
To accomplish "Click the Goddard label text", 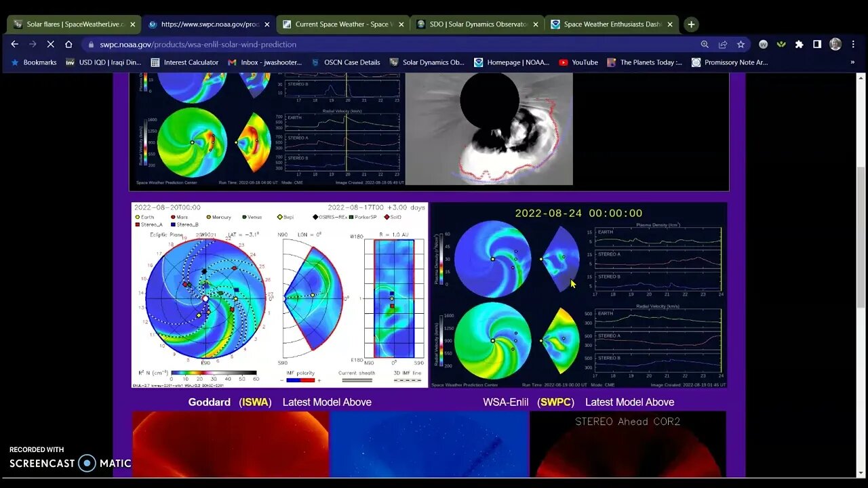I will pyautogui.click(x=210, y=402).
